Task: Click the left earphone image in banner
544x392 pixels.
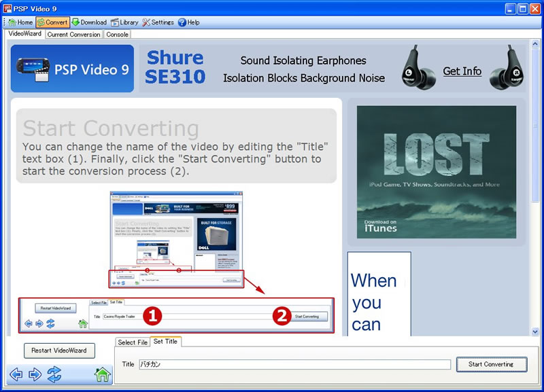Action: tap(418, 68)
